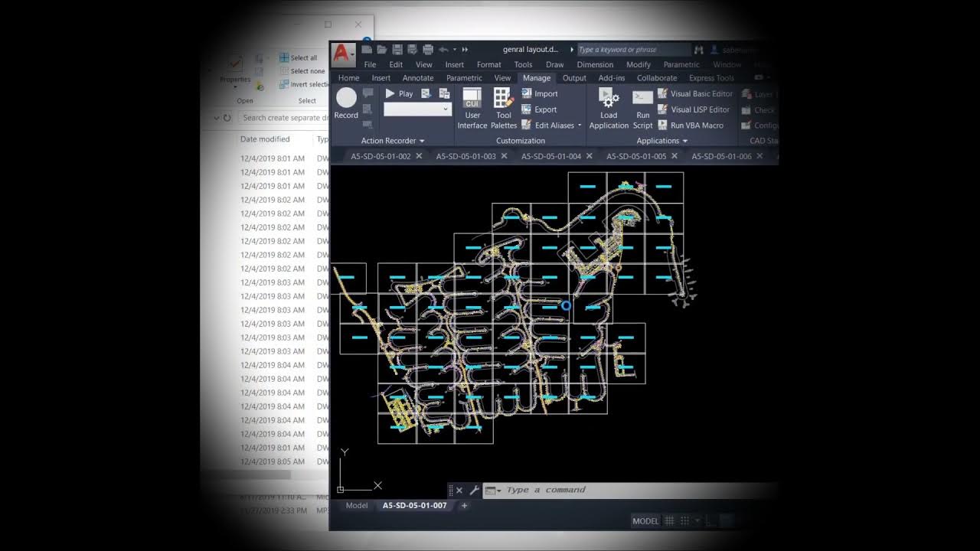980x551 pixels.
Task: Close the A5-SD-05-01-003 drawing tab
Action: point(504,156)
